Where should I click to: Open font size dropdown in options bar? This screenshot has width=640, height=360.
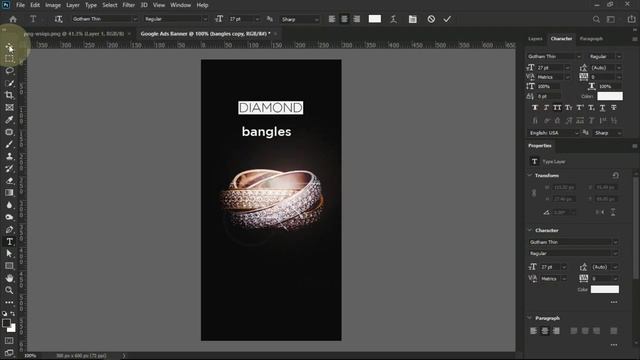click(x=257, y=19)
